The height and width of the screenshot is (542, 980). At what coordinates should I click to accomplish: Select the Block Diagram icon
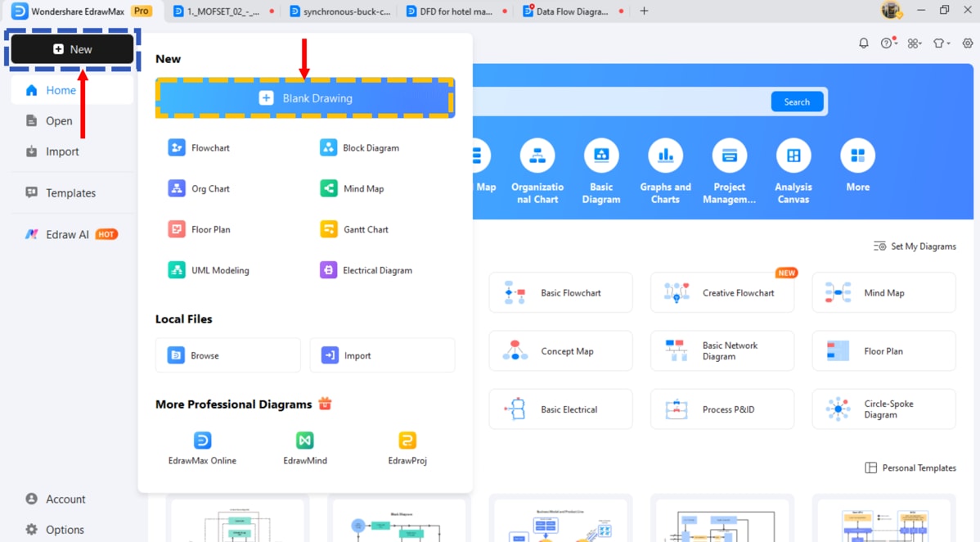click(328, 147)
